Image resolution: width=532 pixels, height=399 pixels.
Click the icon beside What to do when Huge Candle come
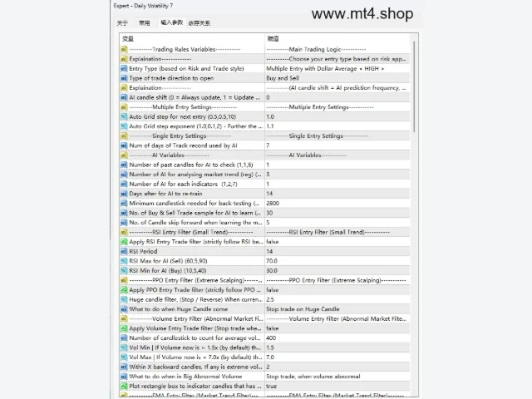tap(124, 309)
